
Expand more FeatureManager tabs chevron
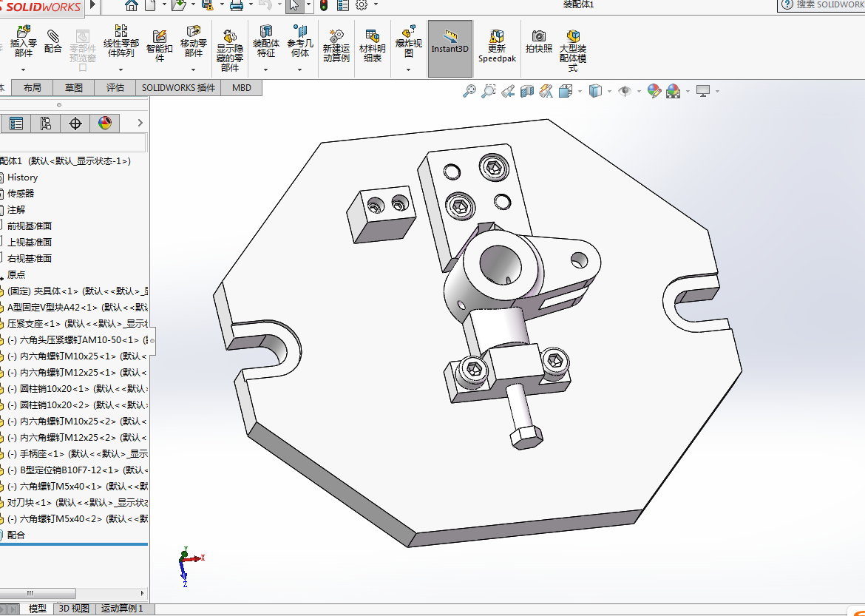click(x=140, y=123)
